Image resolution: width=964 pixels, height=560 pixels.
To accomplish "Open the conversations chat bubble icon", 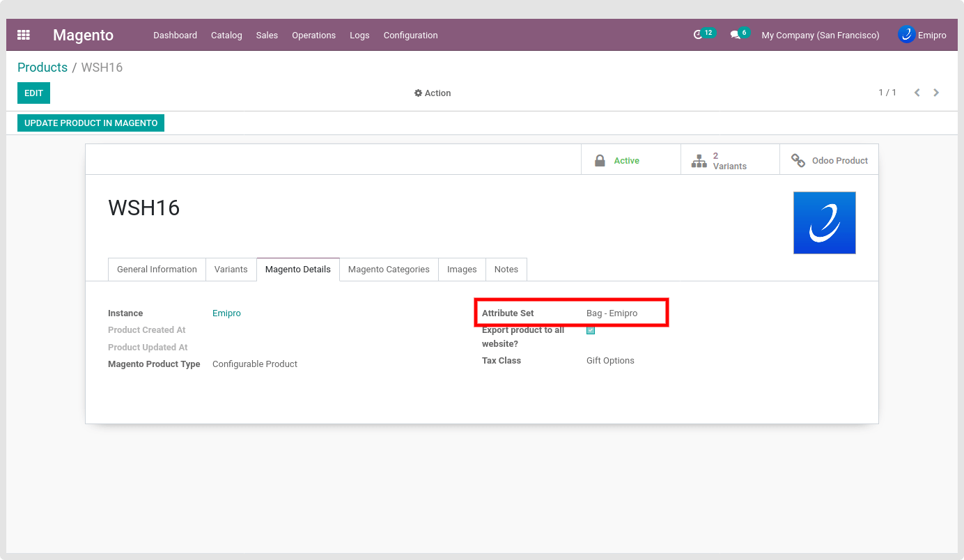I will tap(735, 35).
